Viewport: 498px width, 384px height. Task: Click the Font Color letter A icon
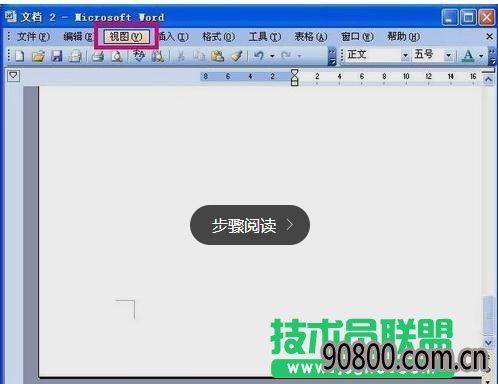pyautogui.click(x=468, y=55)
